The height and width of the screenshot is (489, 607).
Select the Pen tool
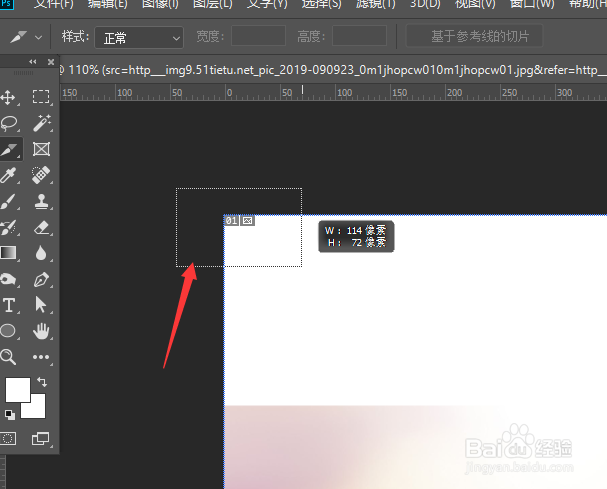tap(41, 279)
